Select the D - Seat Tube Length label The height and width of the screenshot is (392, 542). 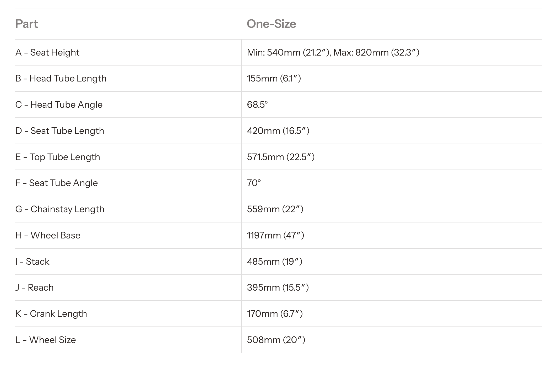coord(59,131)
